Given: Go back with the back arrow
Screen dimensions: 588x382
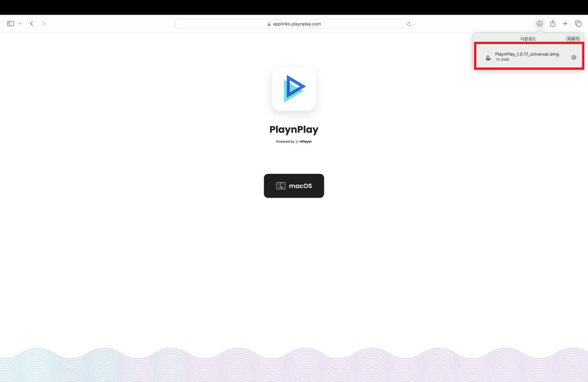Looking at the screenshot, I should [32, 23].
